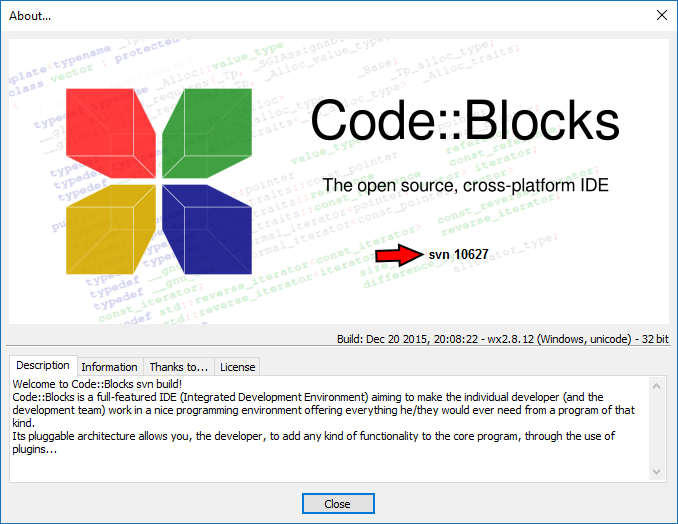
Task: Click the open source IDE tagline
Action: [x=465, y=186]
